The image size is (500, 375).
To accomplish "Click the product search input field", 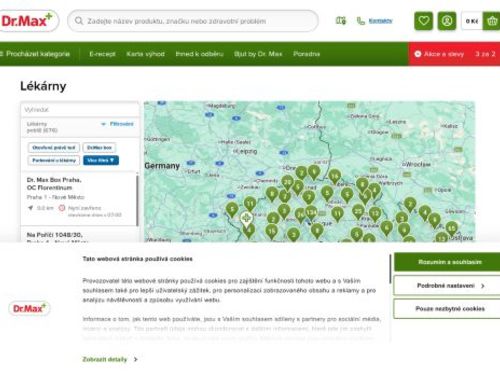I will [193, 21].
